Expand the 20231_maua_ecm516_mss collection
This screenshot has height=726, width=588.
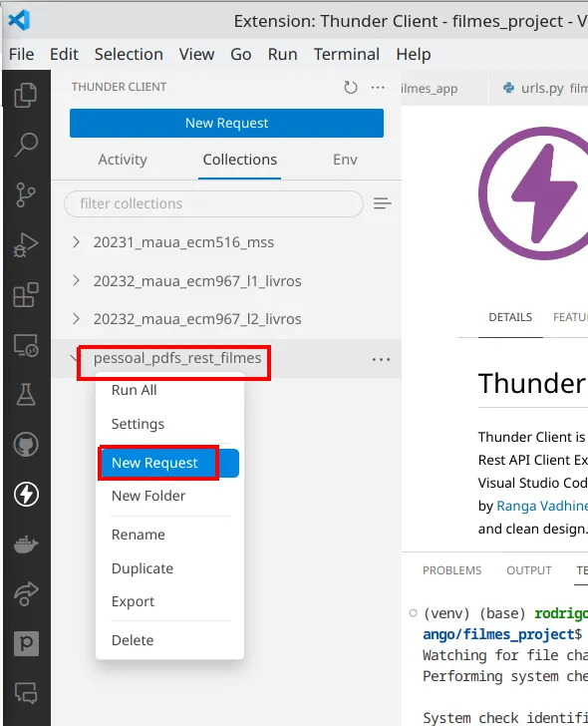(77, 242)
